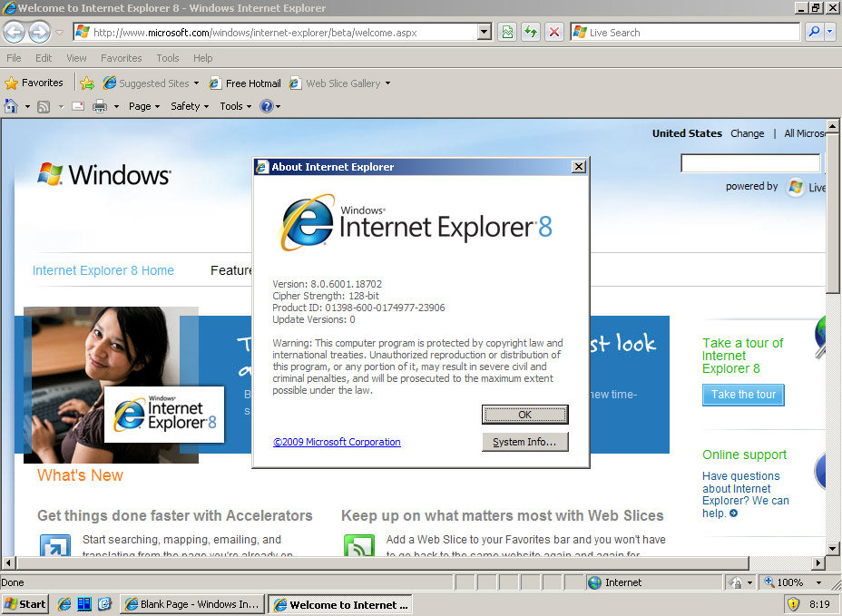Expand the Home button dropdown arrow

(x=27, y=106)
